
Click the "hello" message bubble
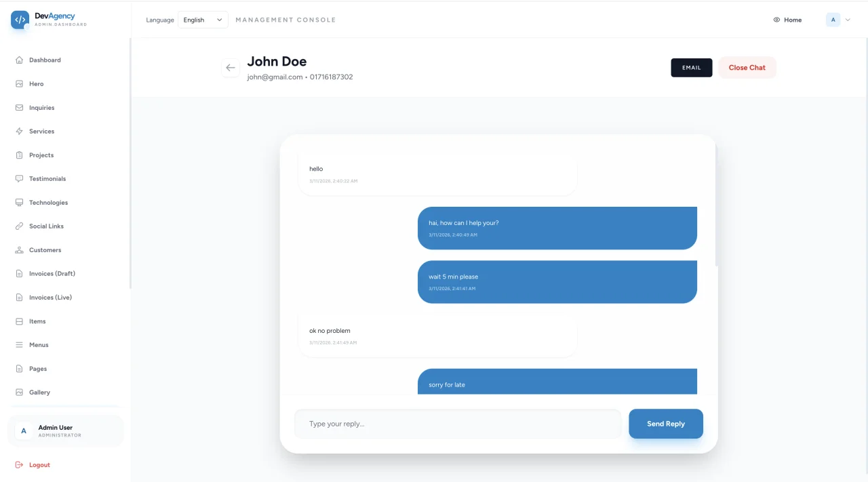tap(437, 174)
